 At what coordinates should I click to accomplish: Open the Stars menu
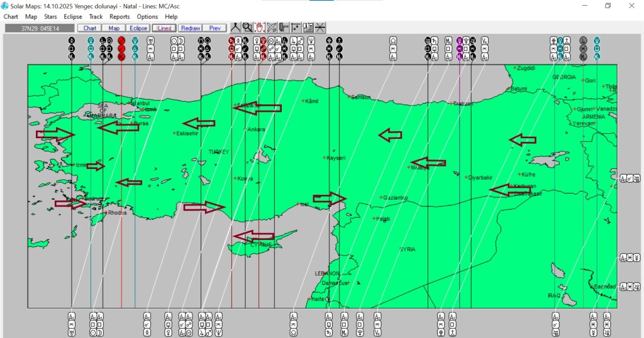point(50,17)
